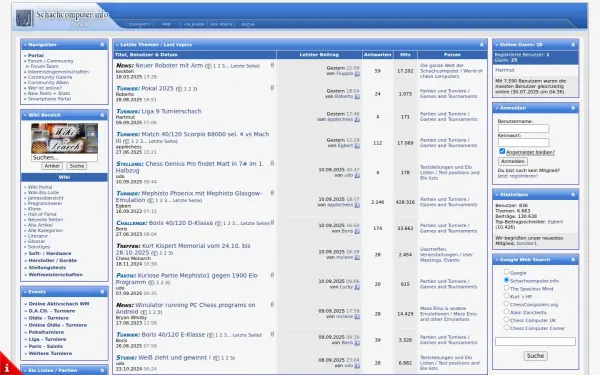Click the Anmelden login button
This screenshot has width=600, height=375.
(513, 161)
